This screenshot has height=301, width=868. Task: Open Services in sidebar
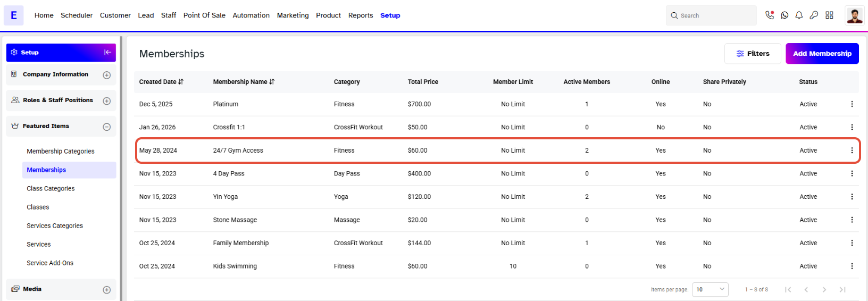(39, 244)
